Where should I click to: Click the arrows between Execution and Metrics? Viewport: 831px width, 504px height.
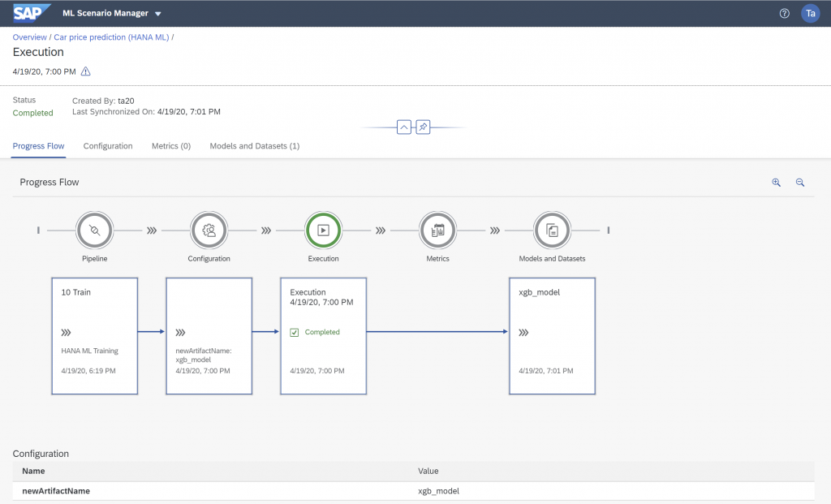[x=381, y=230]
